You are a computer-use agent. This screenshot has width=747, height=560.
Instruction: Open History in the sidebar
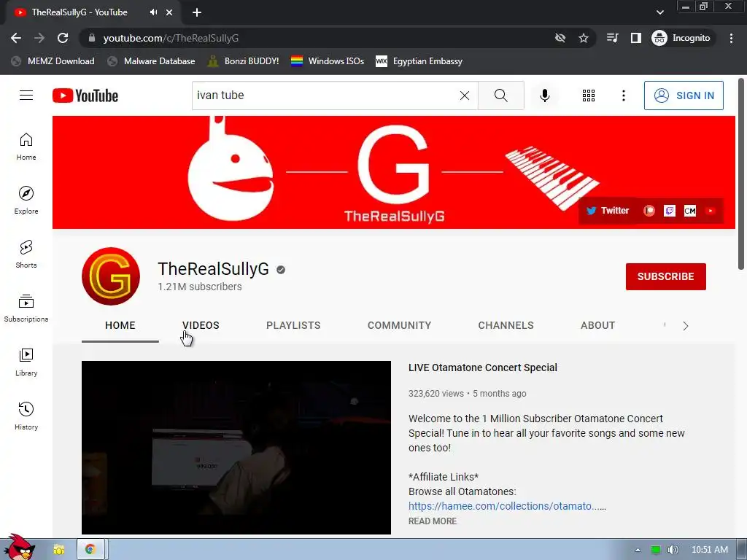coord(26,416)
